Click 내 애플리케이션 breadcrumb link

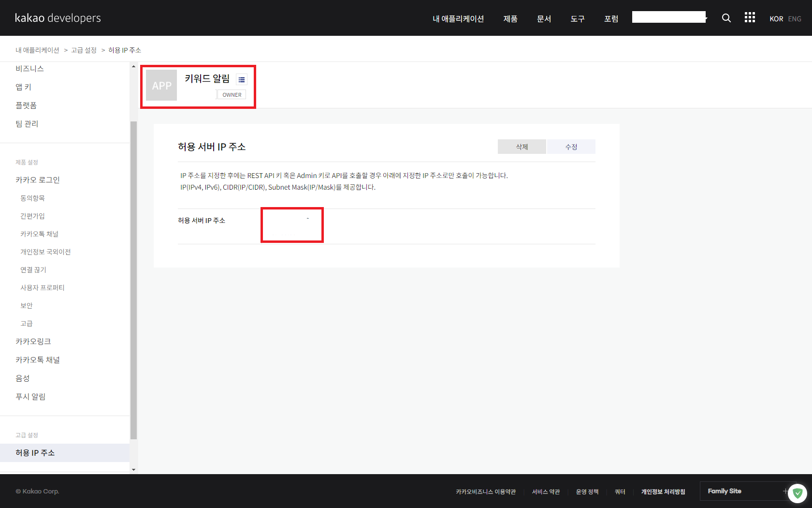coord(37,50)
